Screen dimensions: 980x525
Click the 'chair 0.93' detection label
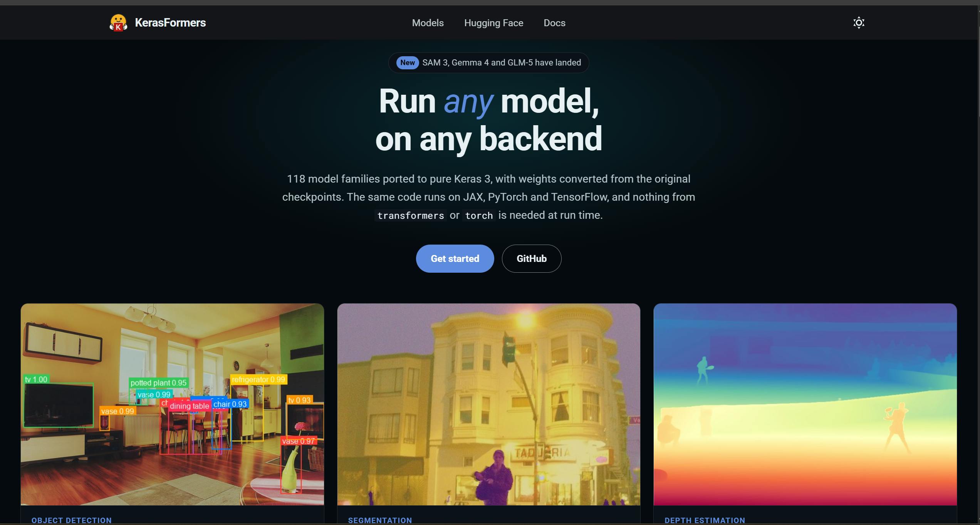tap(230, 404)
